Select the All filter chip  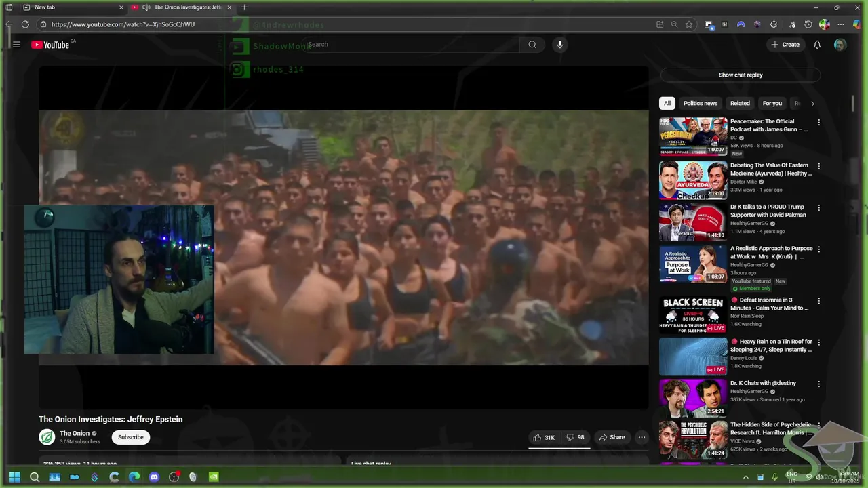pos(667,103)
